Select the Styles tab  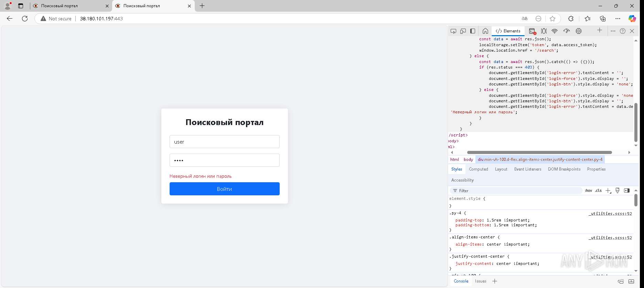[x=457, y=169]
